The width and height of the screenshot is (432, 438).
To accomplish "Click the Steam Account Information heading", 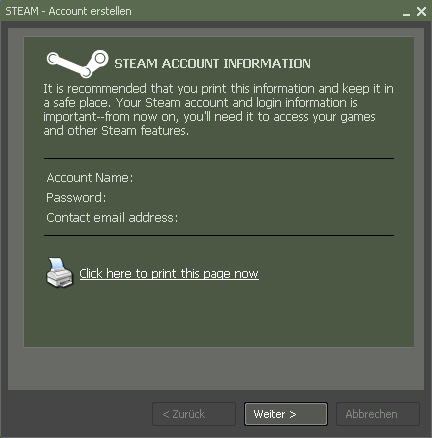I will coord(212,64).
